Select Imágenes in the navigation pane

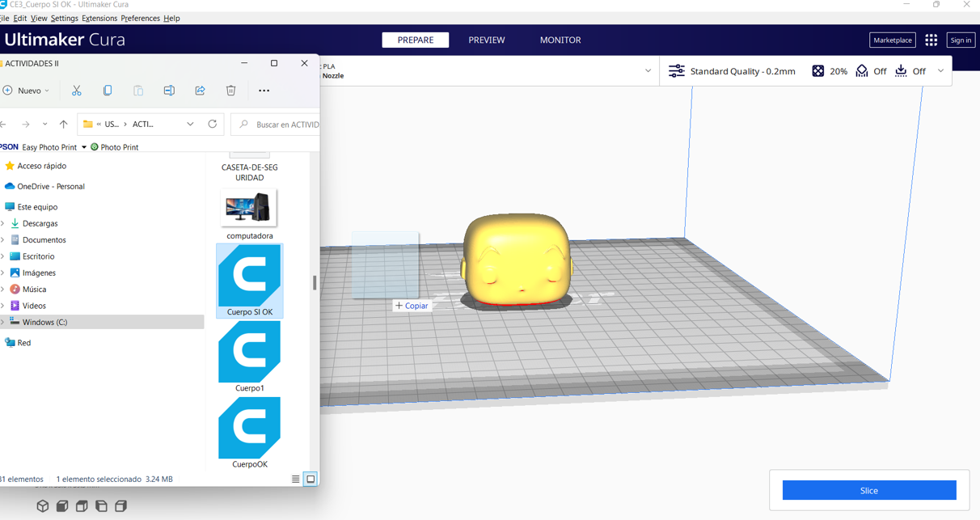(x=32, y=273)
